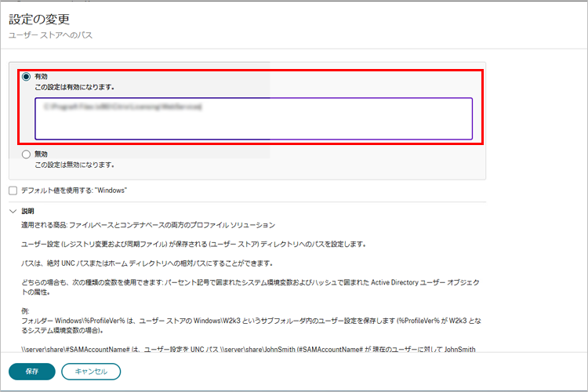Click the この設定は有効になります text

75,87
